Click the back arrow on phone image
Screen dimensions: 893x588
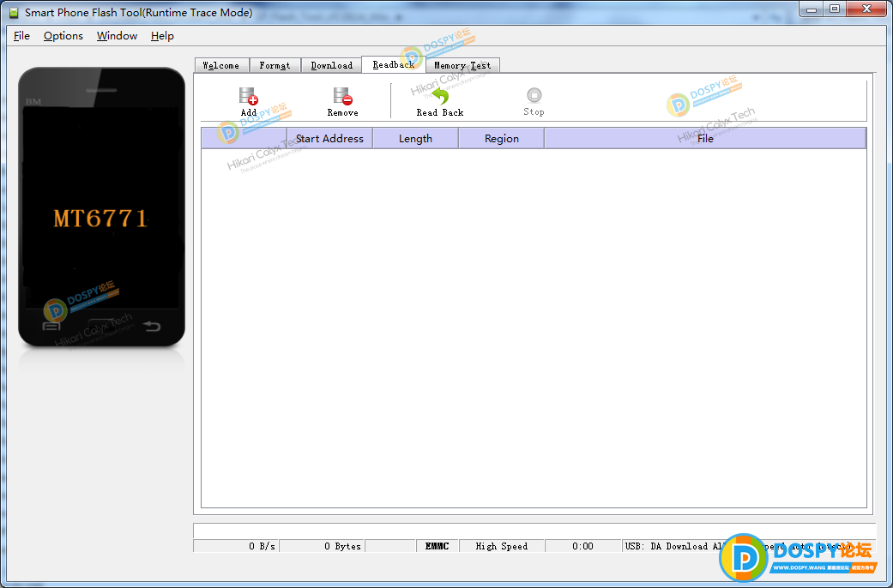[x=152, y=327]
